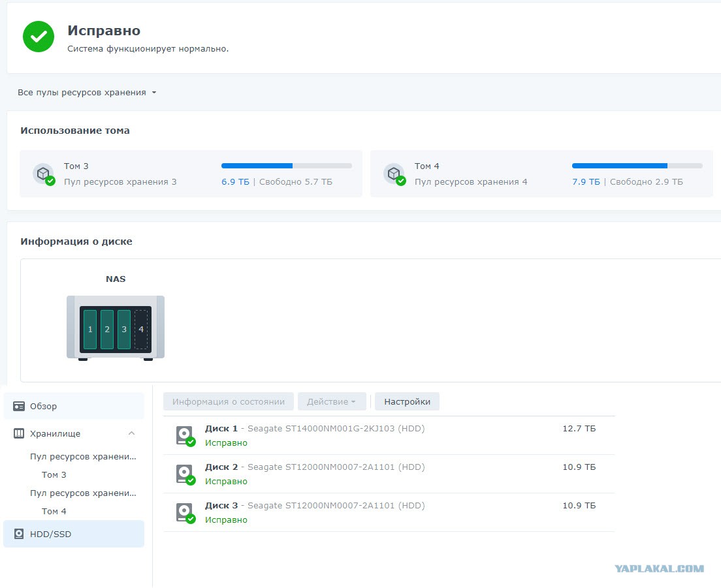Click the Свободно 5.7 ТБ text

(296, 182)
